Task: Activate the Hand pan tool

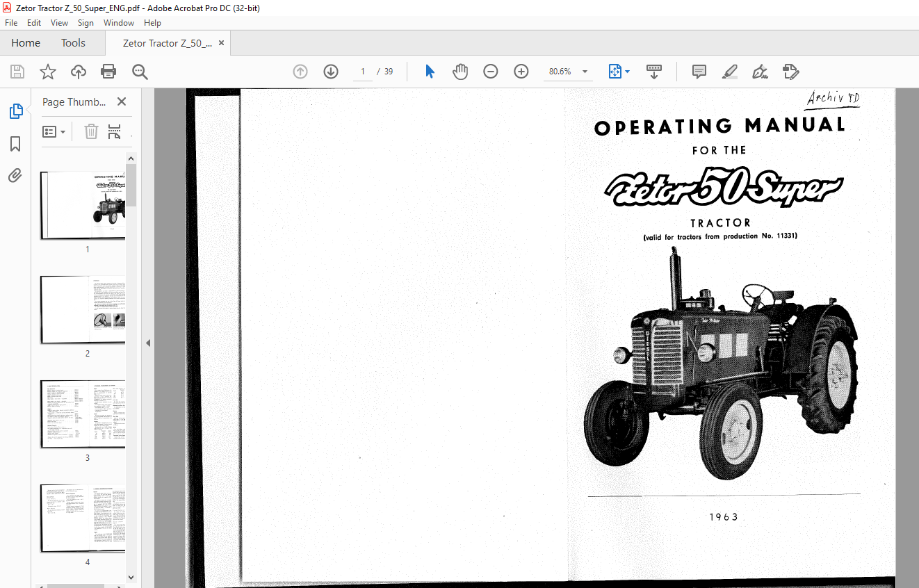Action: coord(460,72)
